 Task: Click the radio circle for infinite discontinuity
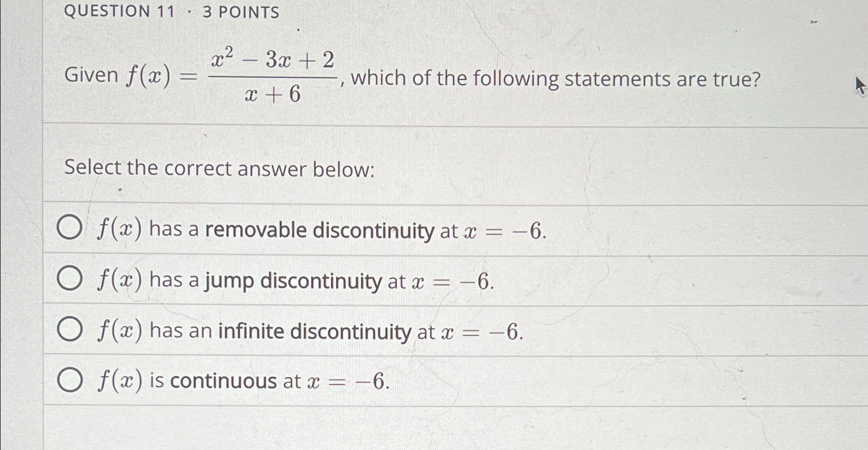point(71,330)
